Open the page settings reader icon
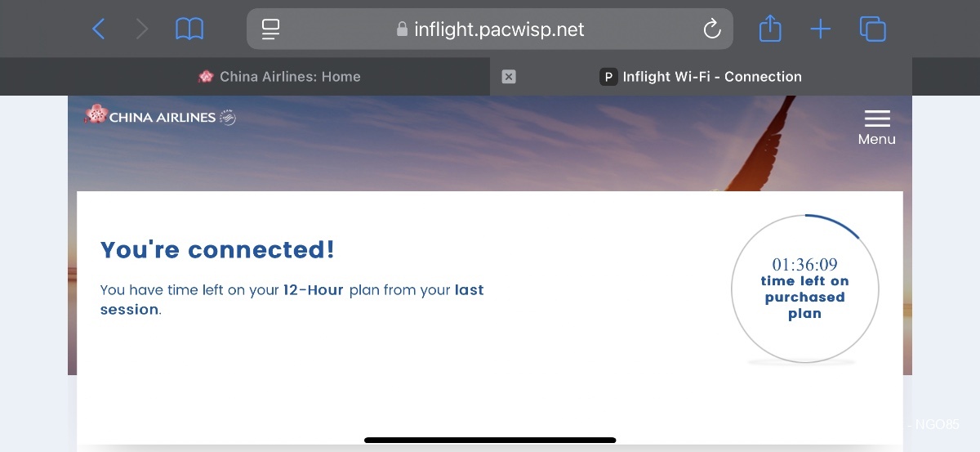980x452 pixels. 270,29
